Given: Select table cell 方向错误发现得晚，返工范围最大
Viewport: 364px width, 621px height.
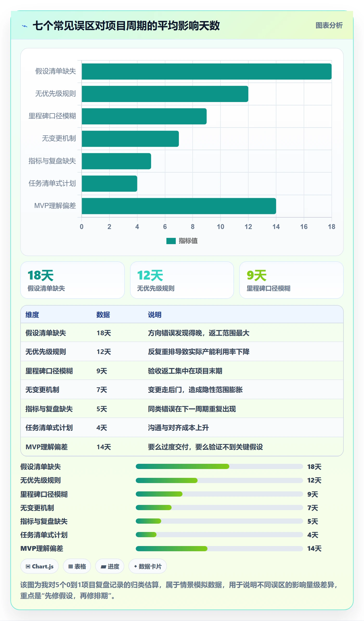Looking at the screenshot, I should pyautogui.click(x=199, y=333).
